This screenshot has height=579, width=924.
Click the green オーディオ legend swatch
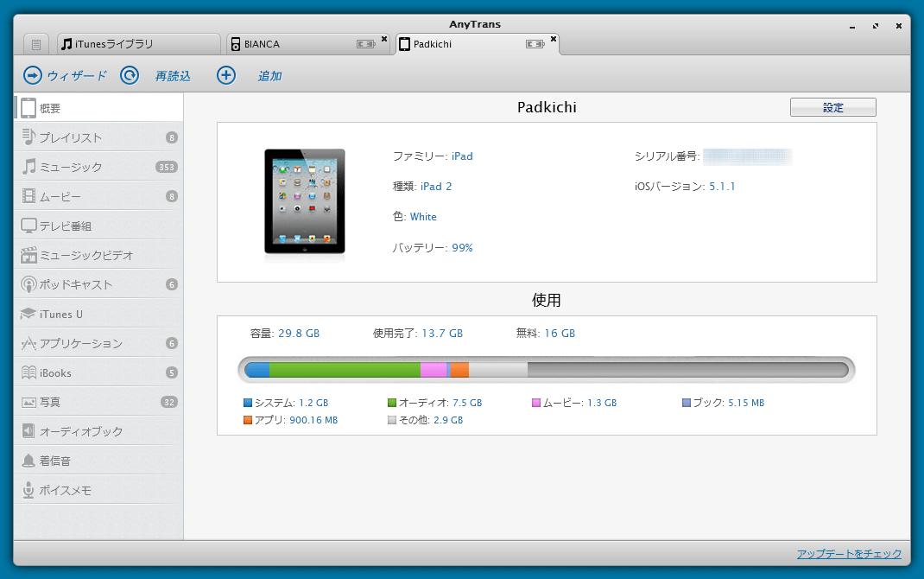click(x=392, y=403)
